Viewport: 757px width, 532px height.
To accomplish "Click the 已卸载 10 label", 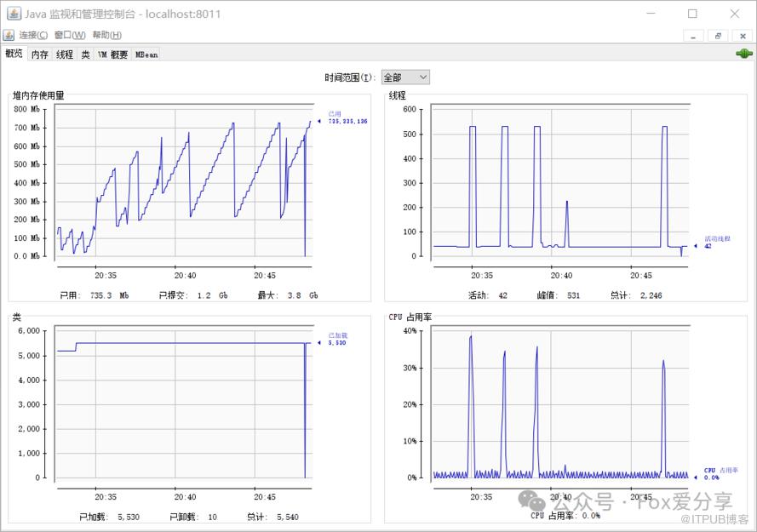I will (x=193, y=517).
